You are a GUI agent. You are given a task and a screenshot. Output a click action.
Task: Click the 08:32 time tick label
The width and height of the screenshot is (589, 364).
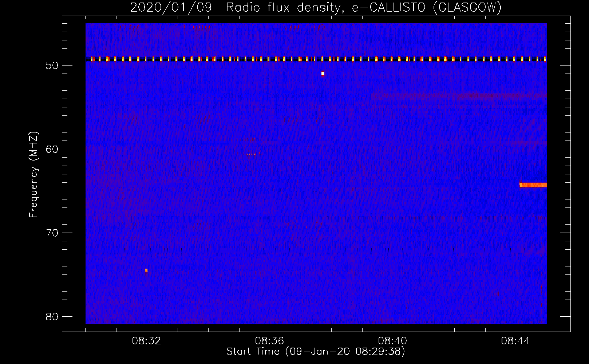point(146,341)
